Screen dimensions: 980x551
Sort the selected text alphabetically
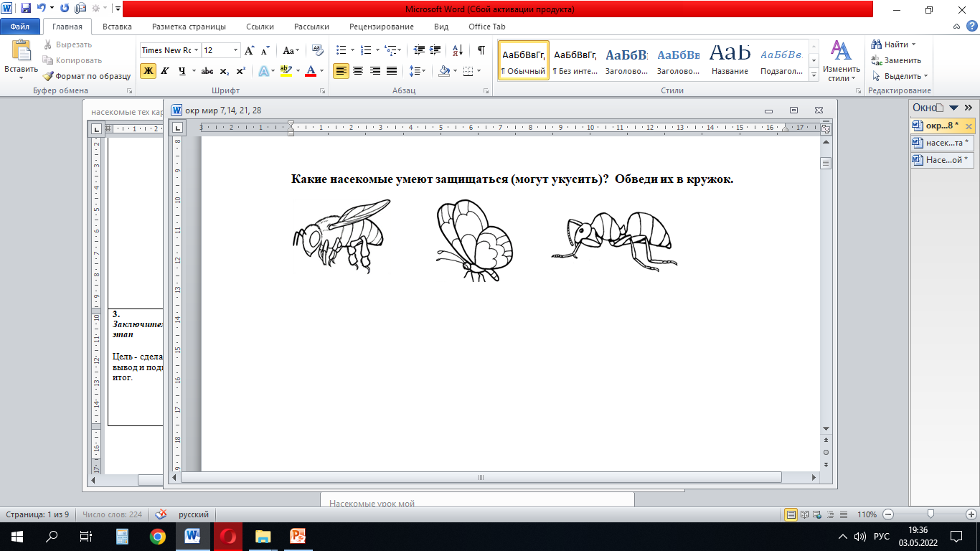[458, 50]
